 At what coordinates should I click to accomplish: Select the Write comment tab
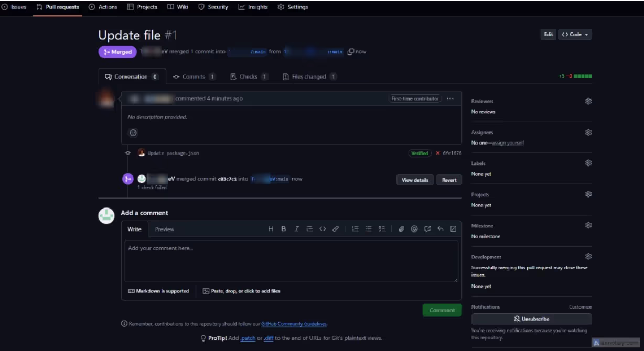click(x=135, y=229)
